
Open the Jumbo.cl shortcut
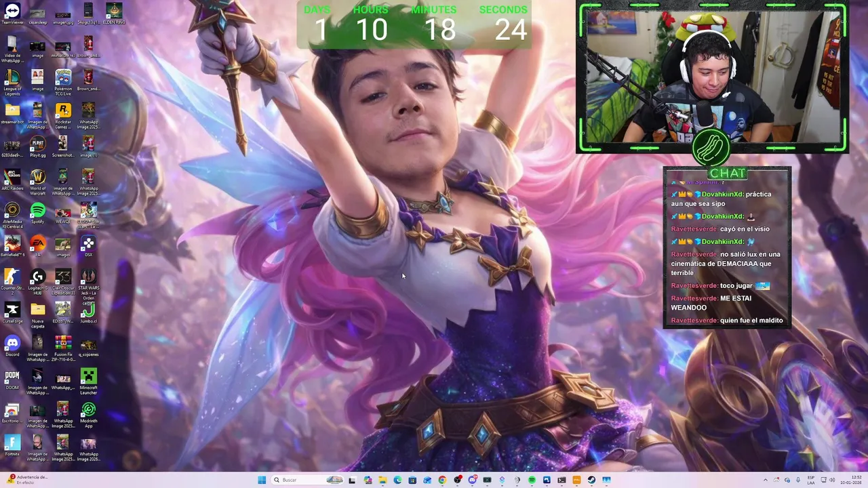click(88, 313)
